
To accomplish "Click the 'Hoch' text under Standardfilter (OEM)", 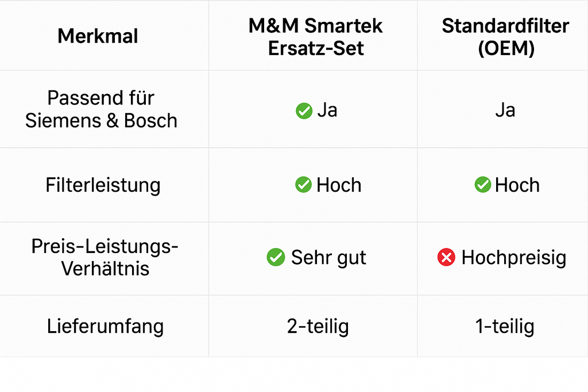I will coord(517,185).
